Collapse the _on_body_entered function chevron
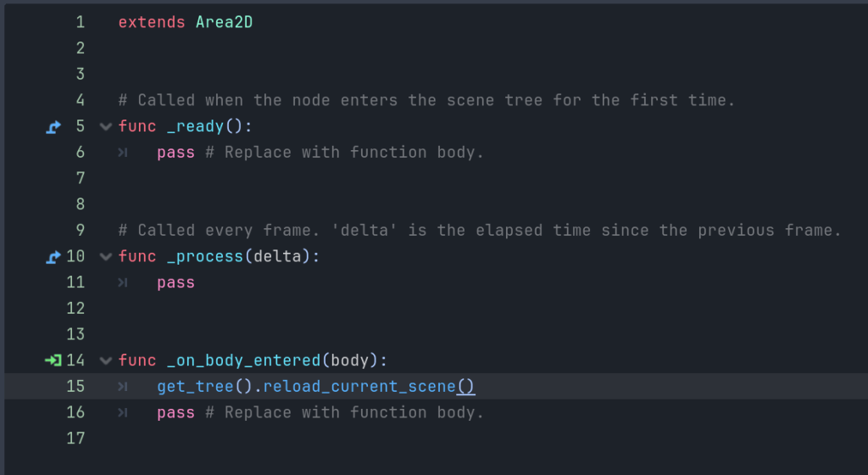The image size is (868, 475). tap(106, 360)
